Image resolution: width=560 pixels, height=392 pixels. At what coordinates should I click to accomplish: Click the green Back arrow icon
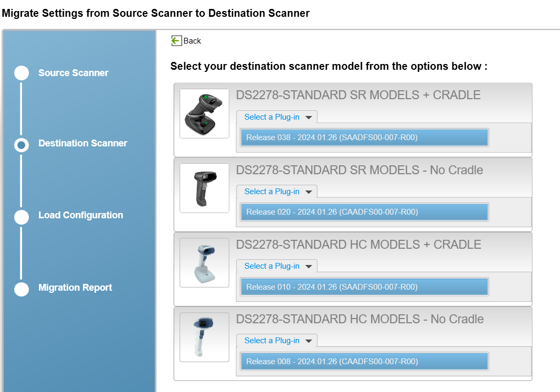click(x=177, y=40)
